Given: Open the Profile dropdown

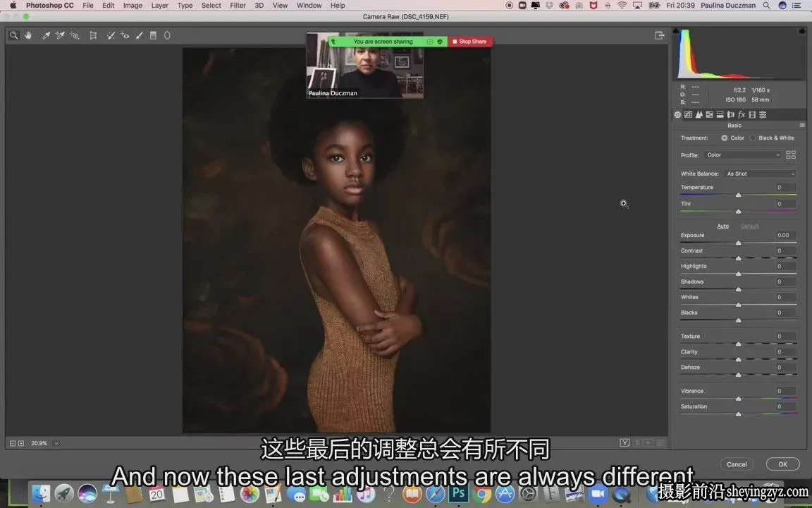Looking at the screenshot, I should tap(743, 155).
